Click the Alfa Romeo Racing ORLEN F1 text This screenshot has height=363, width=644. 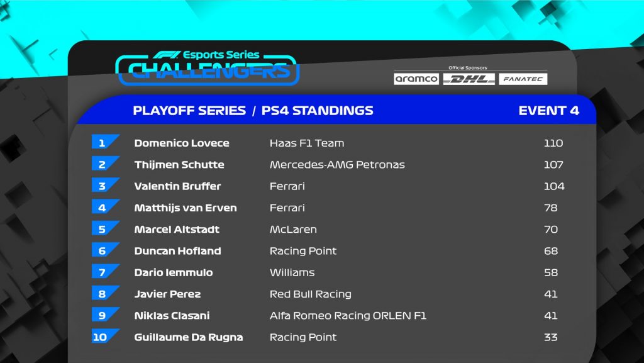348,315
